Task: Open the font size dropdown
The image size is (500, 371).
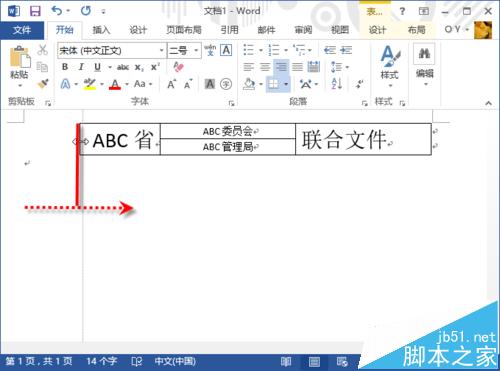Action: [x=196, y=51]
